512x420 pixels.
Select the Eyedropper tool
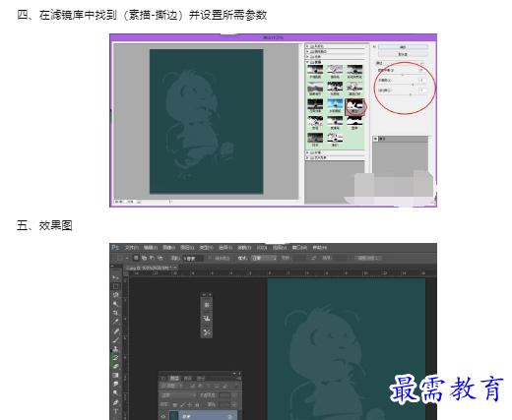coord(115,322)
